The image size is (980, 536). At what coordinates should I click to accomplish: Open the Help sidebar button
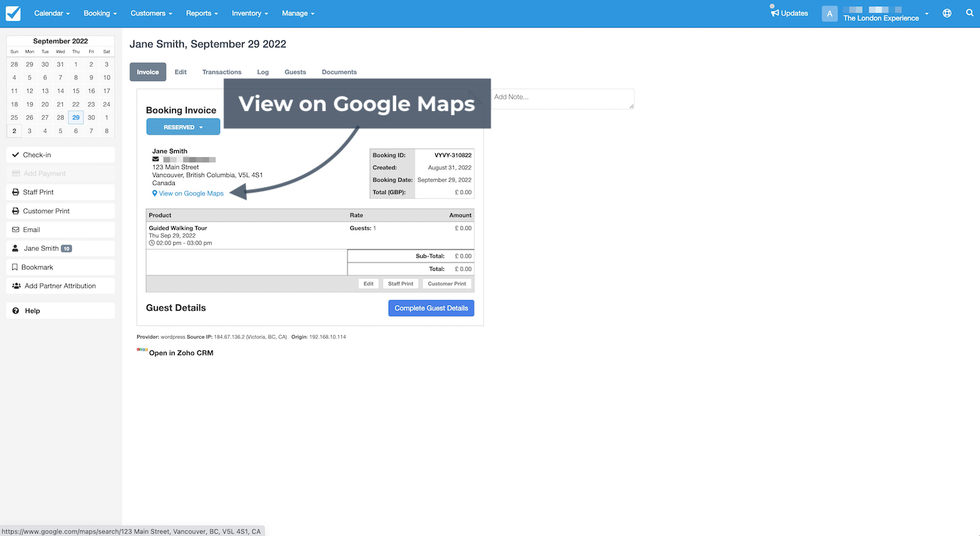[x=61, y=310]
